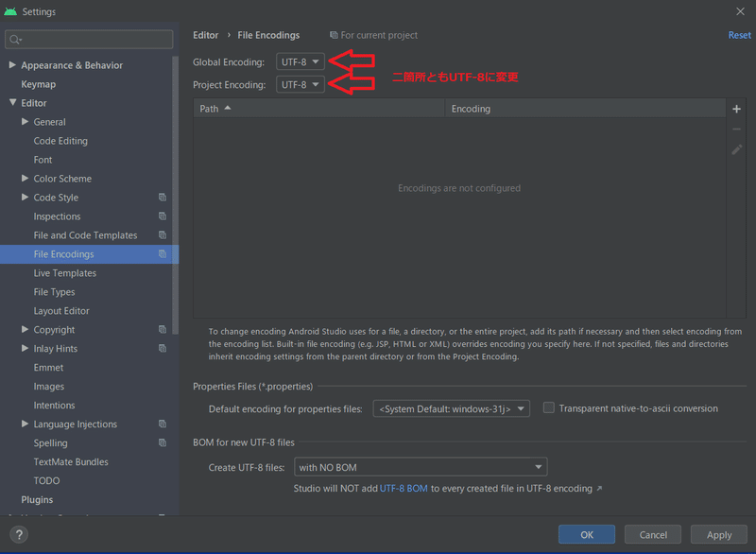The height and width of the screenshot is (554, 756).
Task: Select Images settings
Action: [49, 387]
